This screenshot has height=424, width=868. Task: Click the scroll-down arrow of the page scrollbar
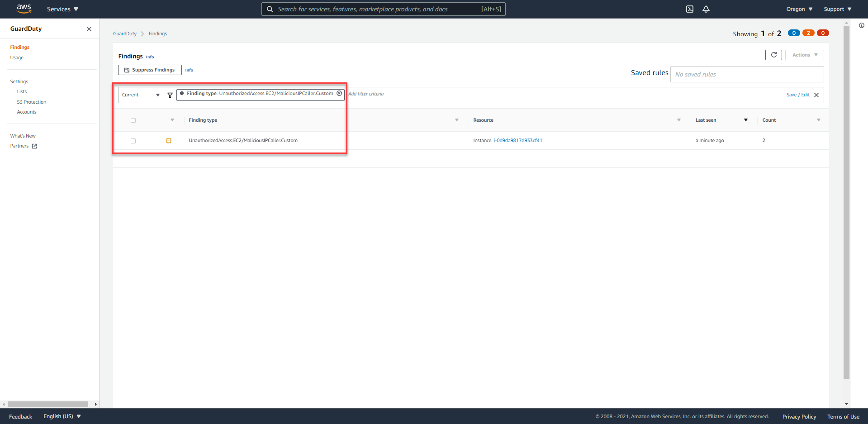pos(846,404)
